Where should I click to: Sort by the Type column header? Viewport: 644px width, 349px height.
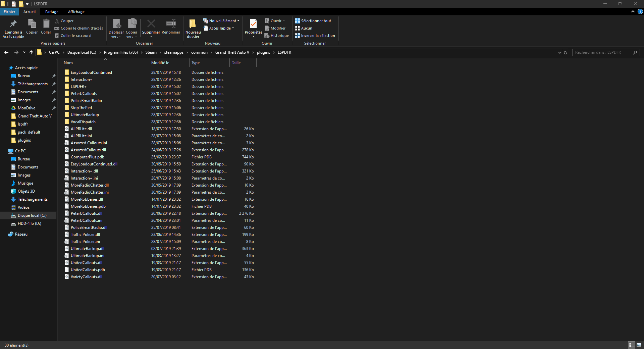point(209,63)
